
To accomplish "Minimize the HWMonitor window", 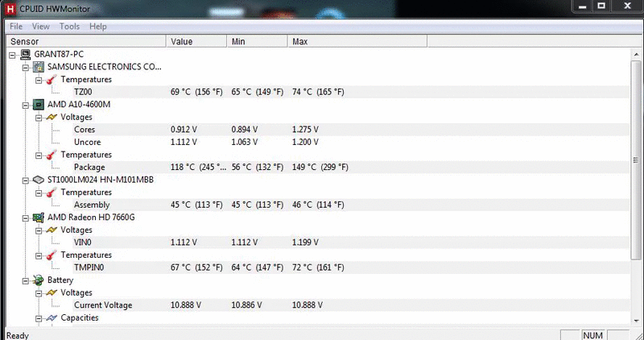I will (x=582, y=6).
